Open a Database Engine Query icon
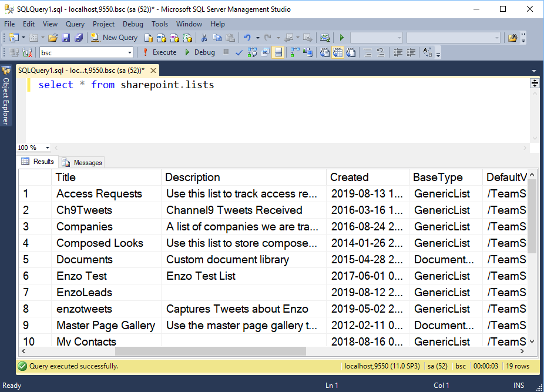Viewport: 544px width, 392px height. click(x=148, y=38)
